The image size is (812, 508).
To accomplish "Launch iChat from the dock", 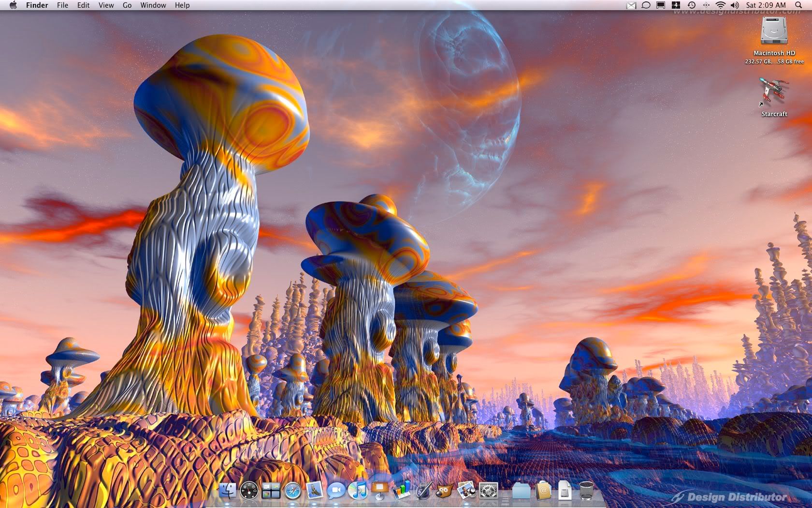I will (336, 491).
